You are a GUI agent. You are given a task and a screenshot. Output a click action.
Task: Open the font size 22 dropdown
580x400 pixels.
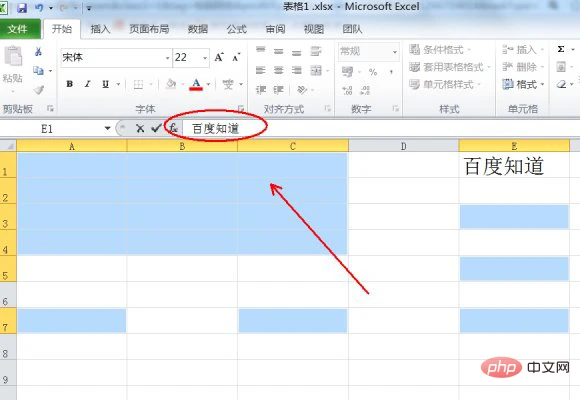coord(205,58)
